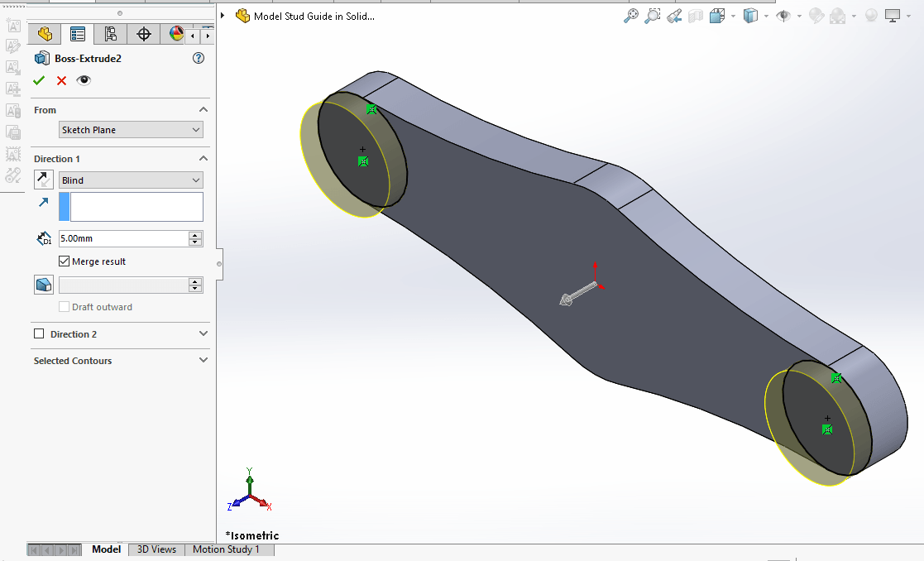Click the Hide/Show Items eye icon
The width and height of the screenshot is (924, 561).
point(783,16)
